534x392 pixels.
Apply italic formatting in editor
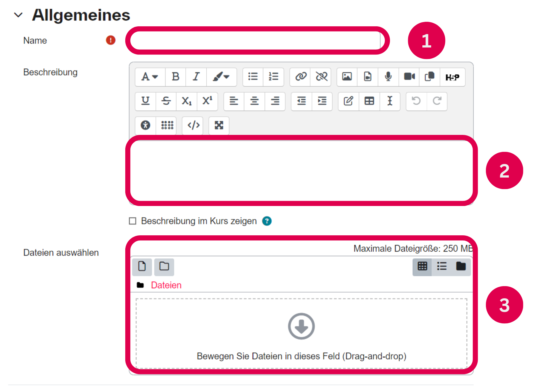click(196, 77)
